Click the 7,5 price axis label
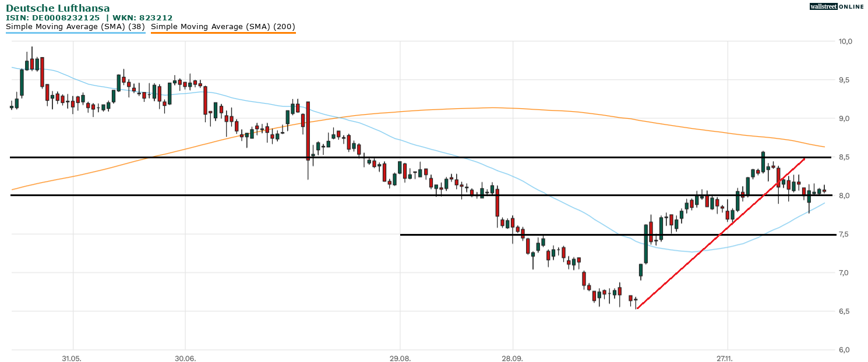Viewport: 868px width, 362px height. 845,235
